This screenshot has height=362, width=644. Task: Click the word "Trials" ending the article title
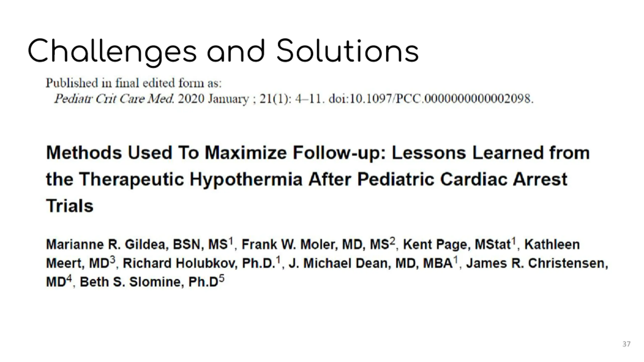(x=70, y=206)
